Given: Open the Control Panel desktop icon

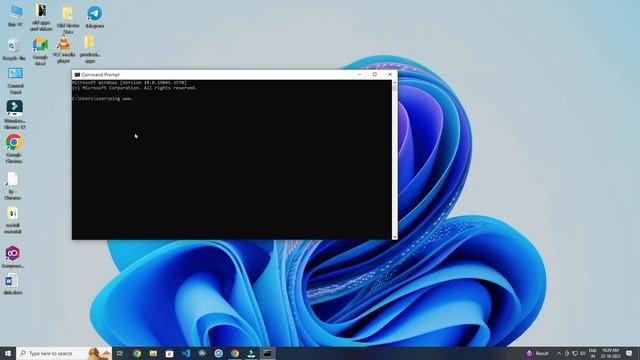Looking at the screenshot, I should (16, 81).
